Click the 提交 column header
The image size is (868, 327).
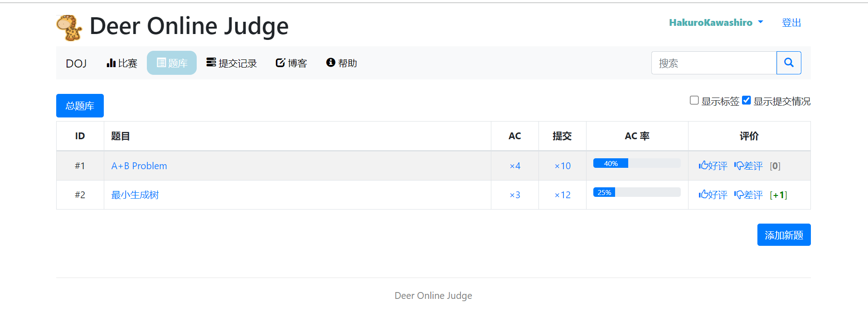point(562,136)
